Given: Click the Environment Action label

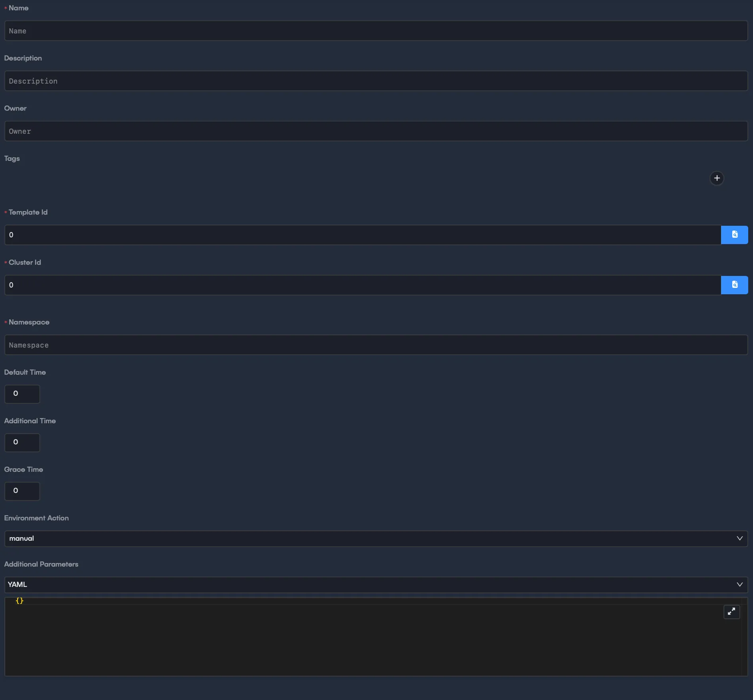Looking at the screenshot, I should point(36,518).
